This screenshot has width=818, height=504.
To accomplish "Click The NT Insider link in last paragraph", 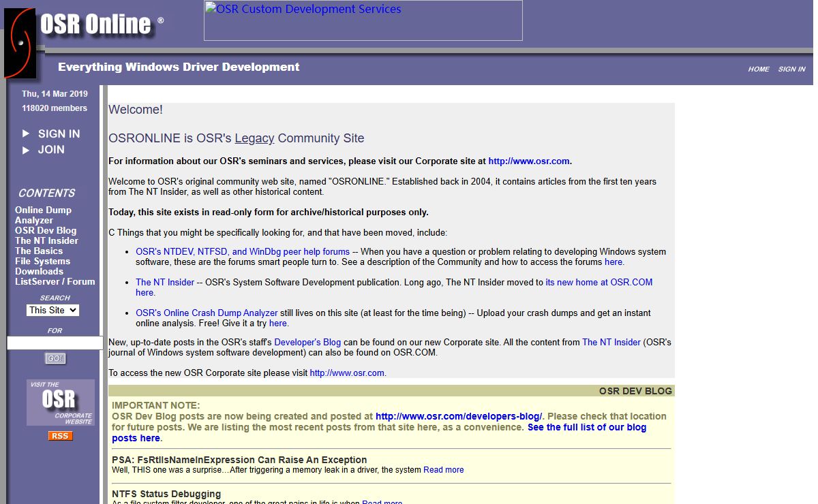I will 611,342.
